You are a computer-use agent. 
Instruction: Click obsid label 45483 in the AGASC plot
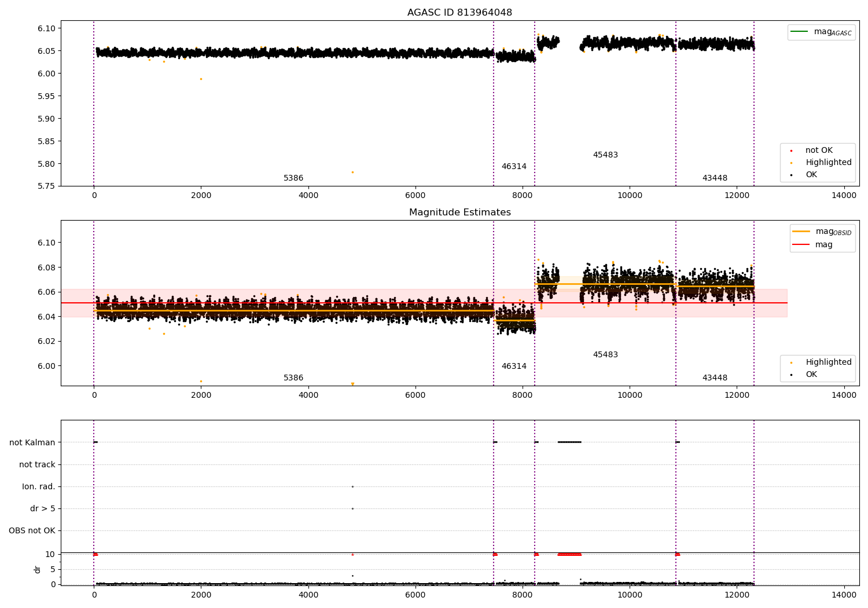[x=605, y=155]
